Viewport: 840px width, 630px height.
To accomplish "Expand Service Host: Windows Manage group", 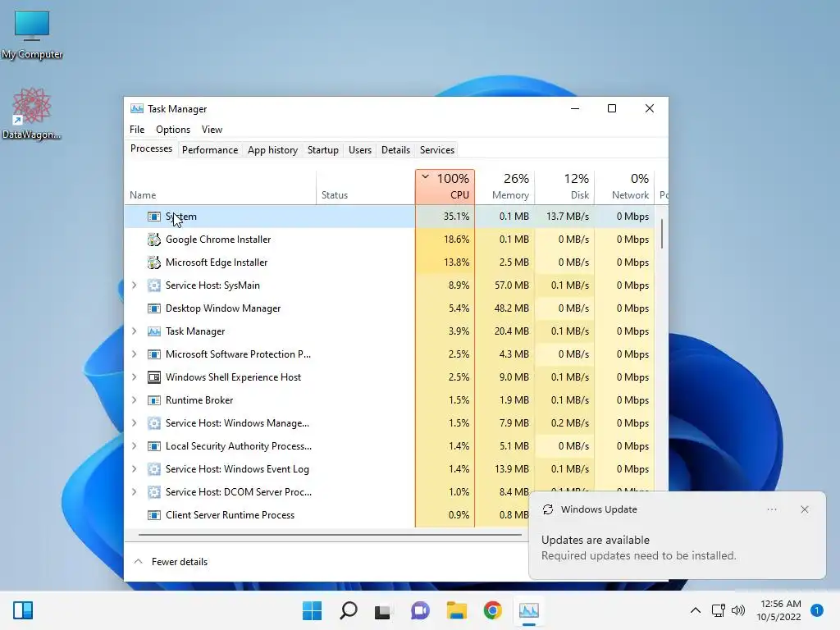I will pyautogui.click(x=135, y=423).
